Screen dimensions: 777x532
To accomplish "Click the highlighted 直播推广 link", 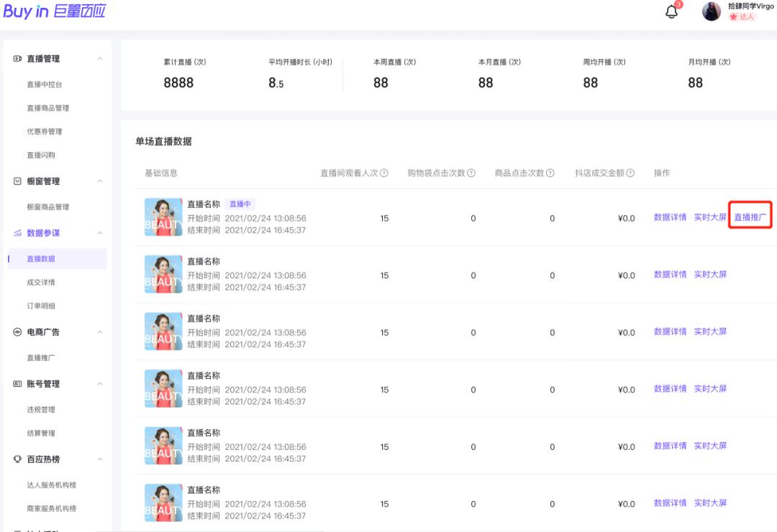I will coord(750,216).
